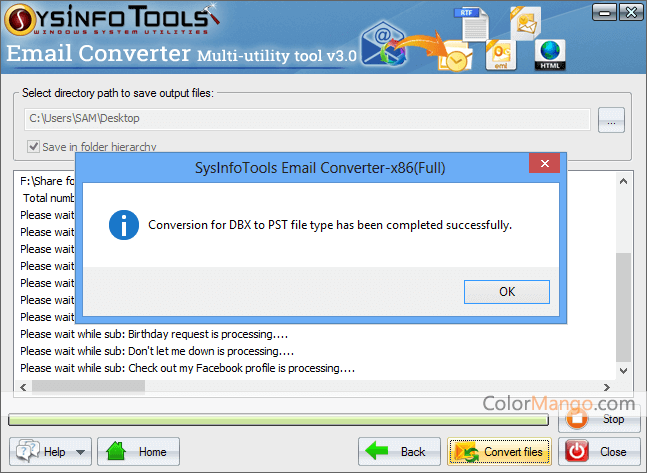Open the Help button
The height and width of the screenshot is (473, 647).
[50, 452]
